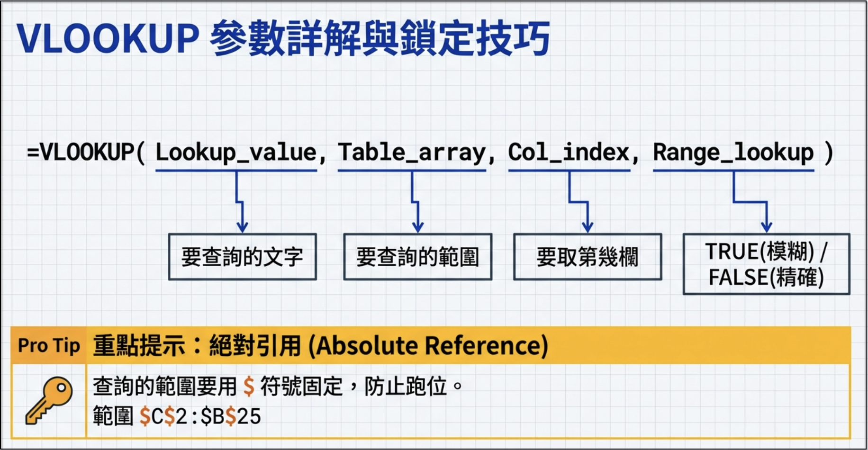
Task: Click the arrow below Lookup_value
Action: (x=240, y=201)
